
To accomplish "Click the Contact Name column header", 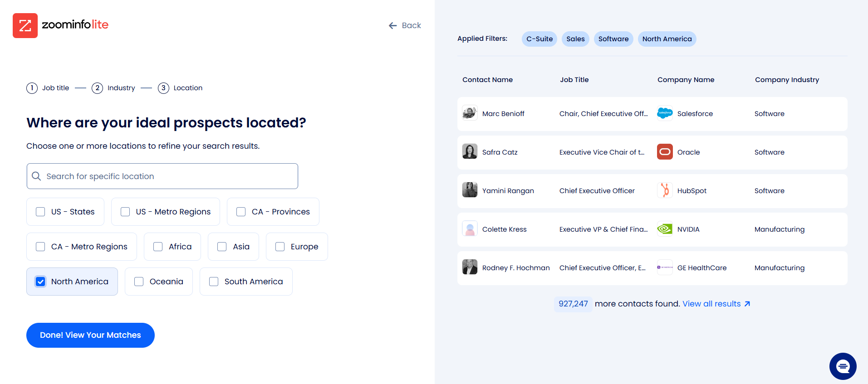I will [487, 80].
